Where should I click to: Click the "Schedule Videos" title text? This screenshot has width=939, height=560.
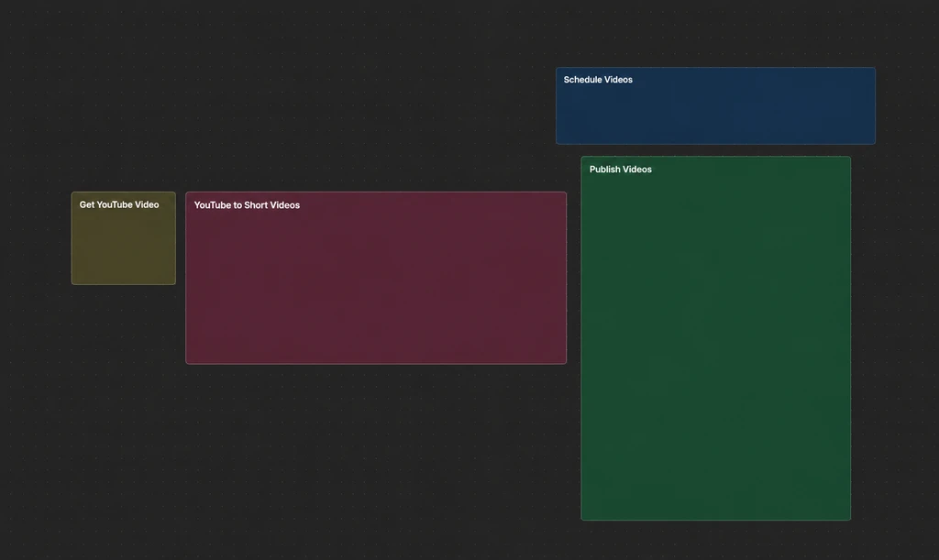[598, 80]
